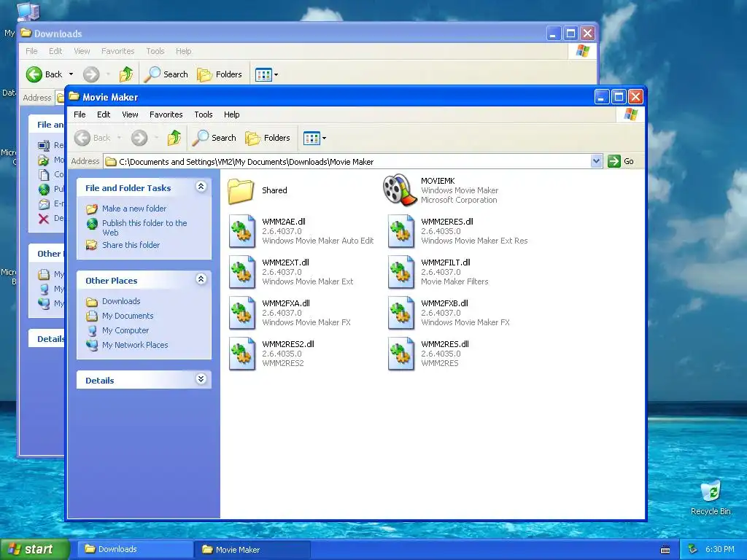
Task: Click Share this folder link
Action: (131, 245)
